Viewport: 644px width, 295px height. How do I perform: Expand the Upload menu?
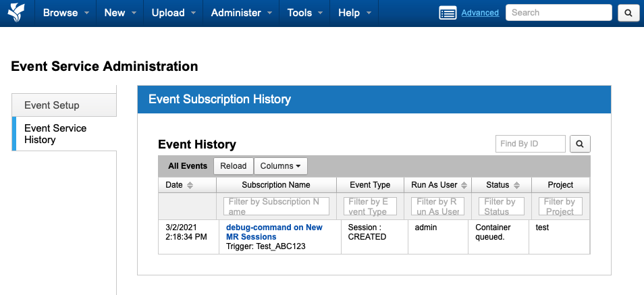click(173, 13)
